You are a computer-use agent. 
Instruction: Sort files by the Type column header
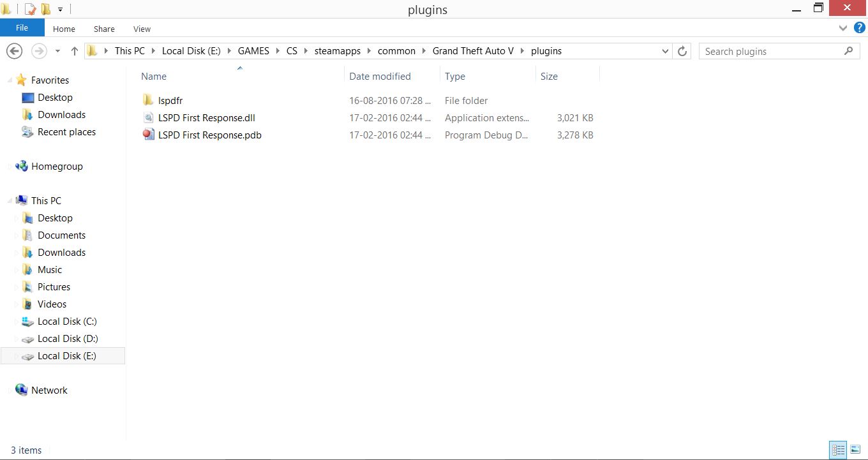pos(455,77)
